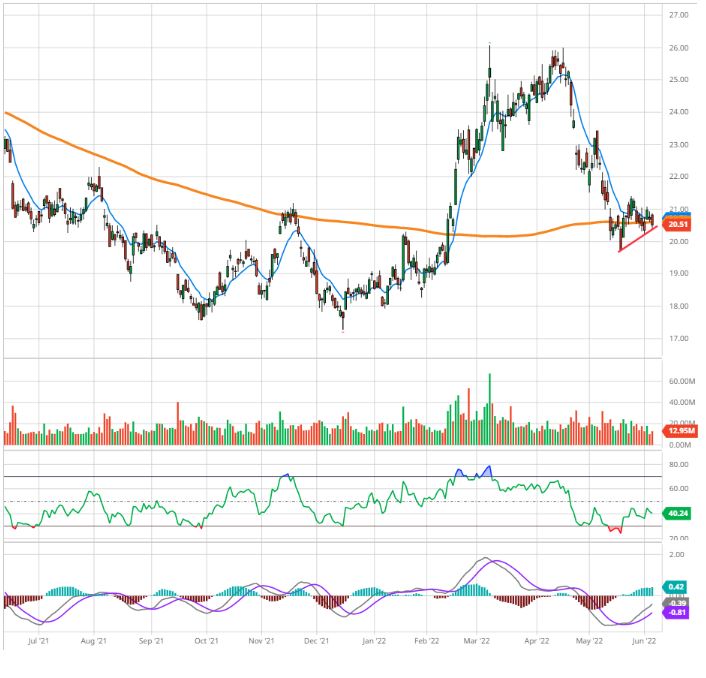Image resolution: width=706 pixels, height=678 pixels.
Task: Click the 60.00M volume axis label
Action: 682,381
